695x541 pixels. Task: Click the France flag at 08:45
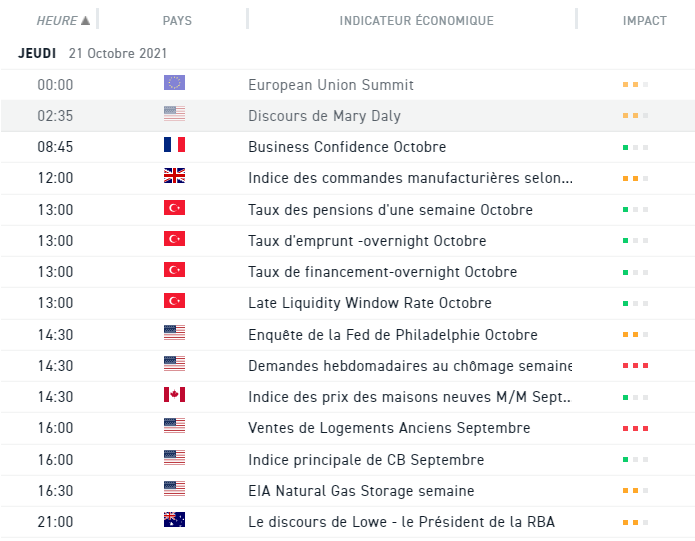pos(174,146)
